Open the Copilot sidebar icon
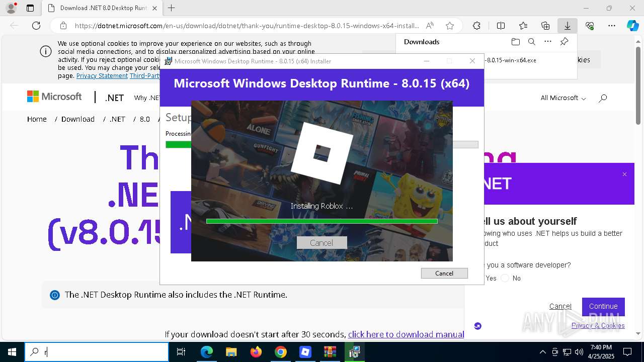Viewport: 644px width, 362px height. click(x=632, y=26)
